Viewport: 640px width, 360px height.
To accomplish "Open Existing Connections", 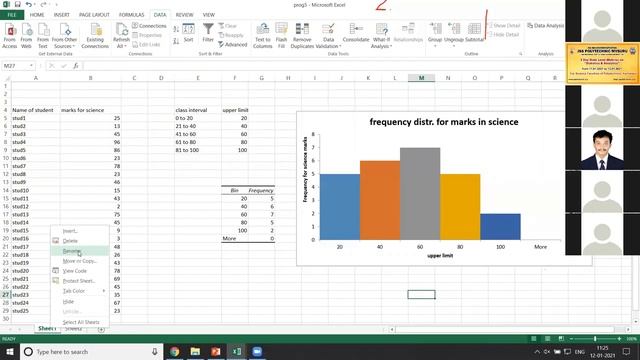I will (95, 36).
